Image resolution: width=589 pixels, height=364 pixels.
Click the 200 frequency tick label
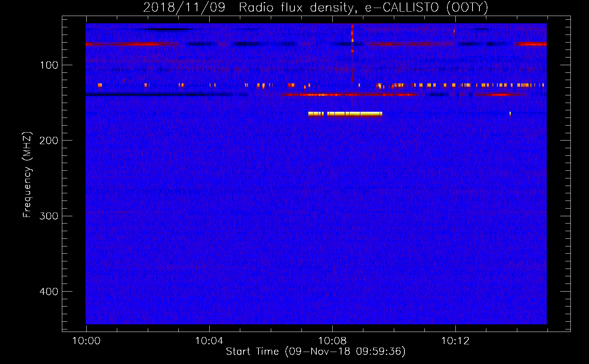click(49, 141)
